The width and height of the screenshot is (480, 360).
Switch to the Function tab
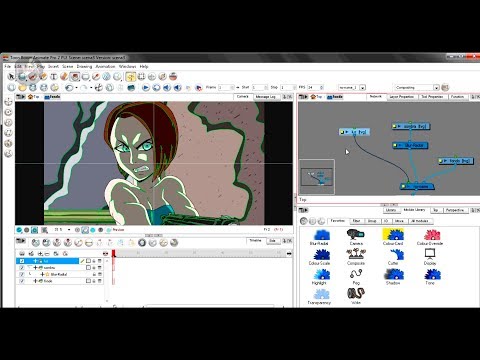coord(457,97)
